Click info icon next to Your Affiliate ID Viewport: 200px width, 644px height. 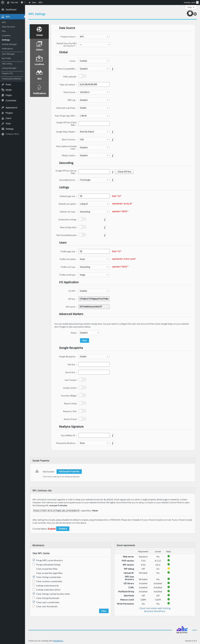[112, 435]
